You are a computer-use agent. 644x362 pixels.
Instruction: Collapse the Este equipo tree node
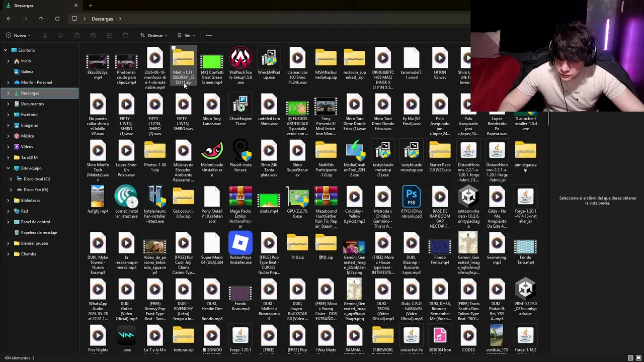[8, 168]
